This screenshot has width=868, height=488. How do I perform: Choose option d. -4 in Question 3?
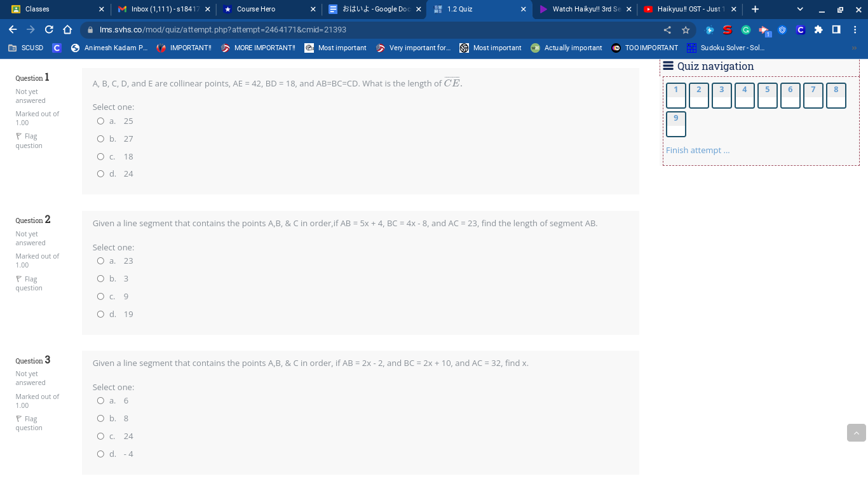point(100,454)
